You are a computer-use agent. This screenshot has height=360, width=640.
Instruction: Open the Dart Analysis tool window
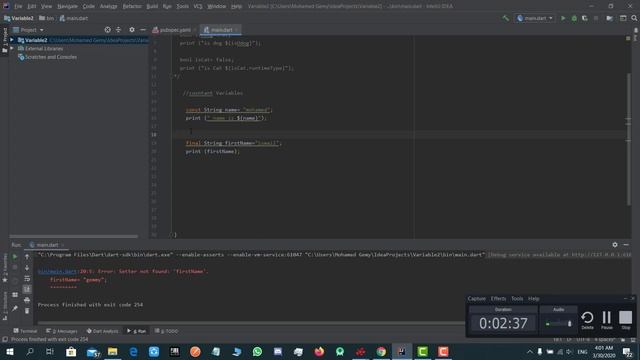coord(102,331)
